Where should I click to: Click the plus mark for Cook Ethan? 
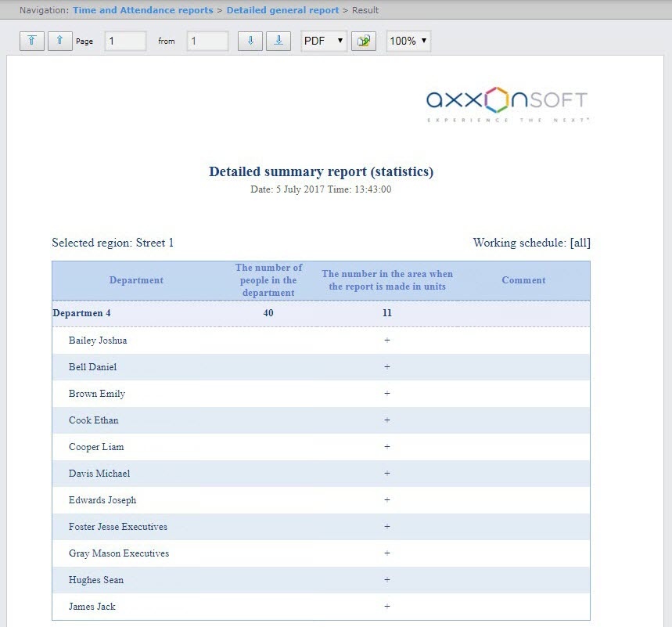(x=387, y=420)
